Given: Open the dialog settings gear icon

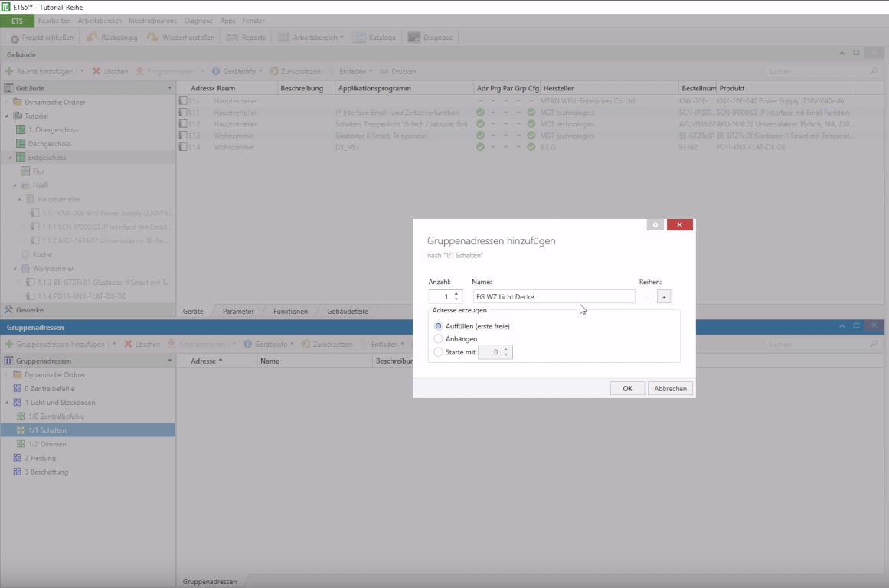Looking at the screenshot, I should coord(655,224).
